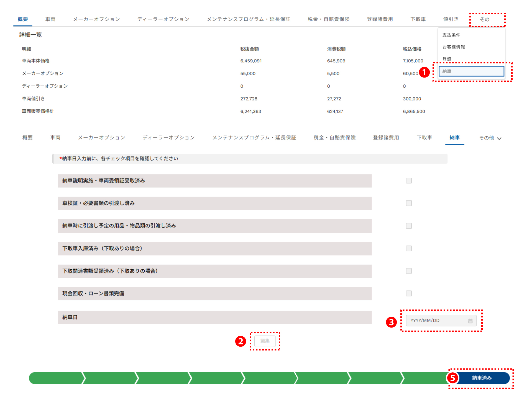Go to lower 登録諸費用 tab
532x410 pixels.
point(386,138)
